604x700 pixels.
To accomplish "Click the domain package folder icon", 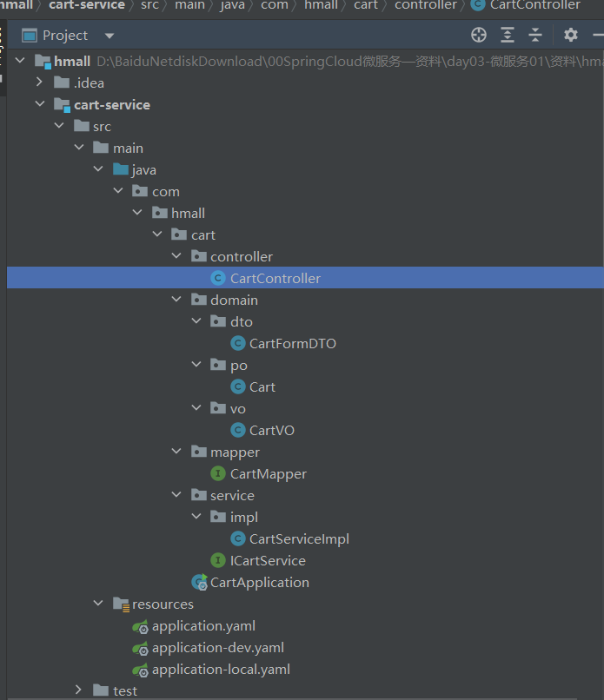I will (199, 300).
